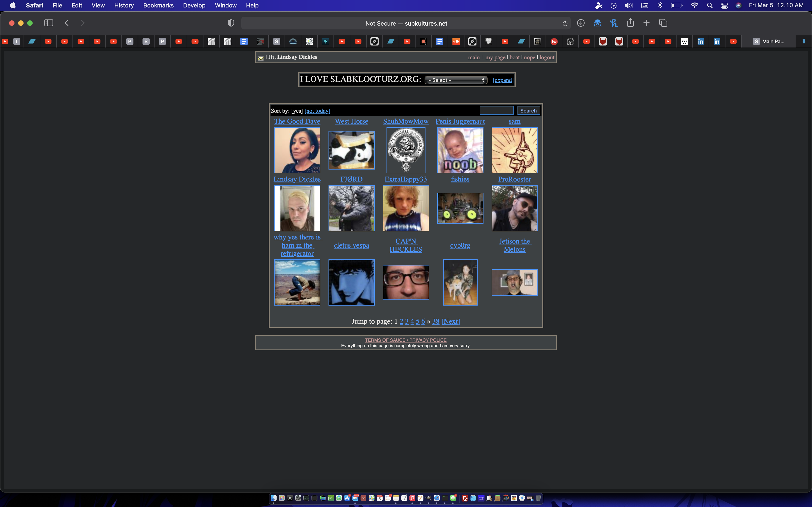The image size is (812, 507).
Task: Click the reload page icon
Action: point(565,24)
